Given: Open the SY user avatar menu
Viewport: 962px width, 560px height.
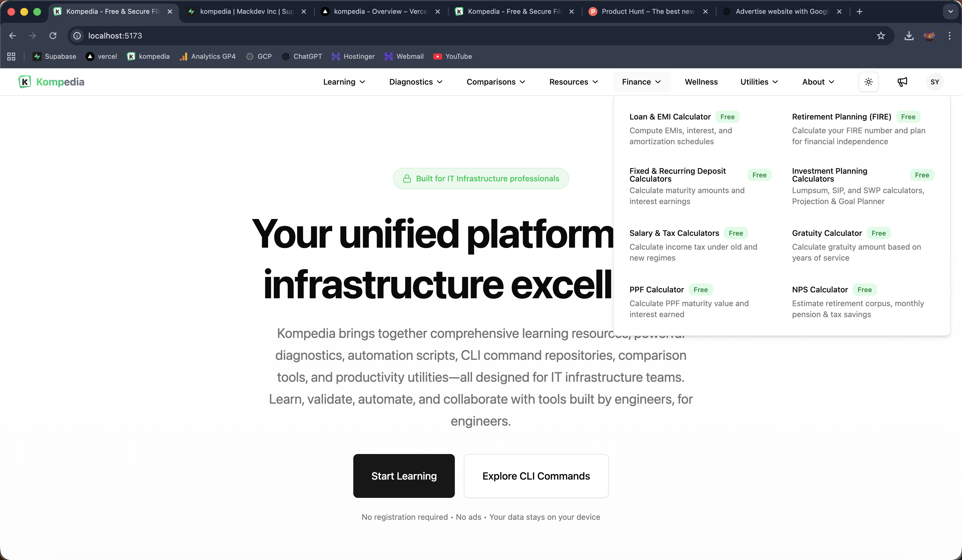Looking at the screenshot, I should pos(934,82).
